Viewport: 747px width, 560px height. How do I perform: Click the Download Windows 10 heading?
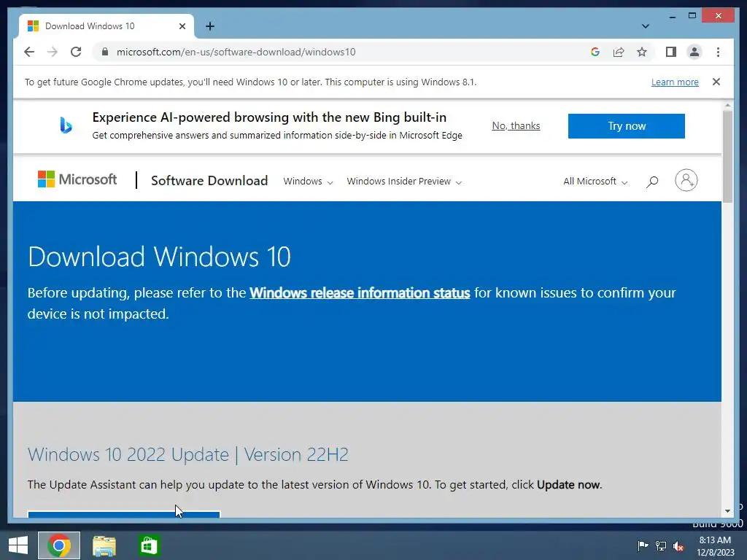(x=159, y=257)
